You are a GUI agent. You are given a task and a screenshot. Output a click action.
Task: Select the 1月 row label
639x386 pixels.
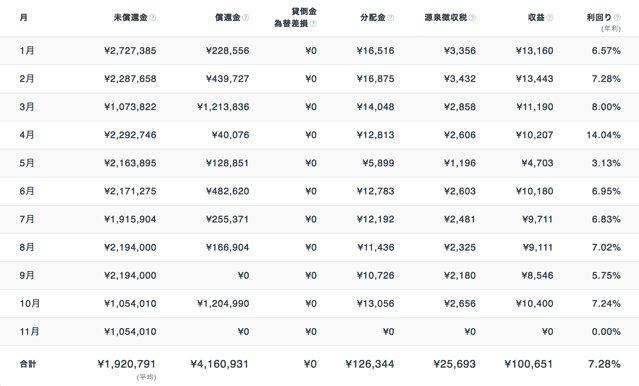pos(27,51)
